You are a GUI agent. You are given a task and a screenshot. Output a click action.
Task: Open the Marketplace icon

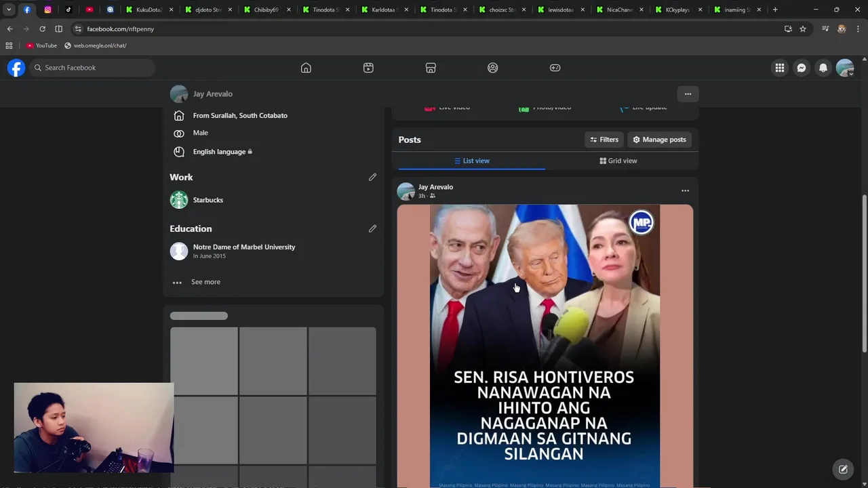(431, 68)
